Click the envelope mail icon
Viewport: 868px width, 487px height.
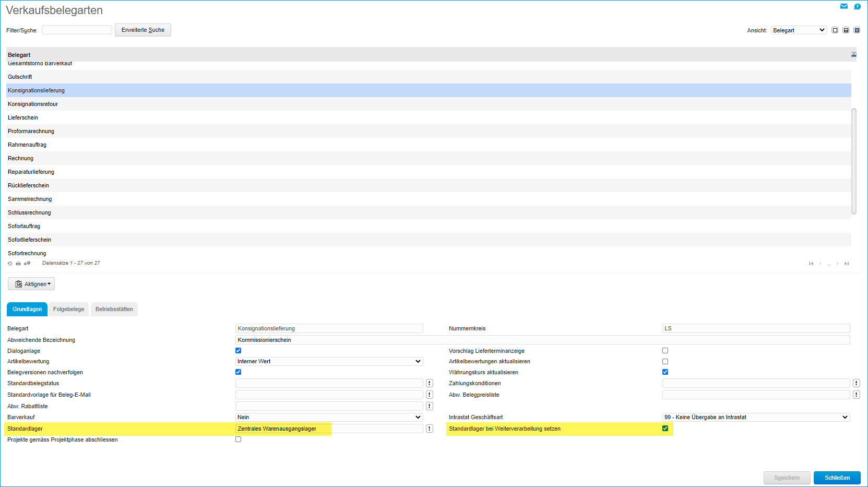843,6
